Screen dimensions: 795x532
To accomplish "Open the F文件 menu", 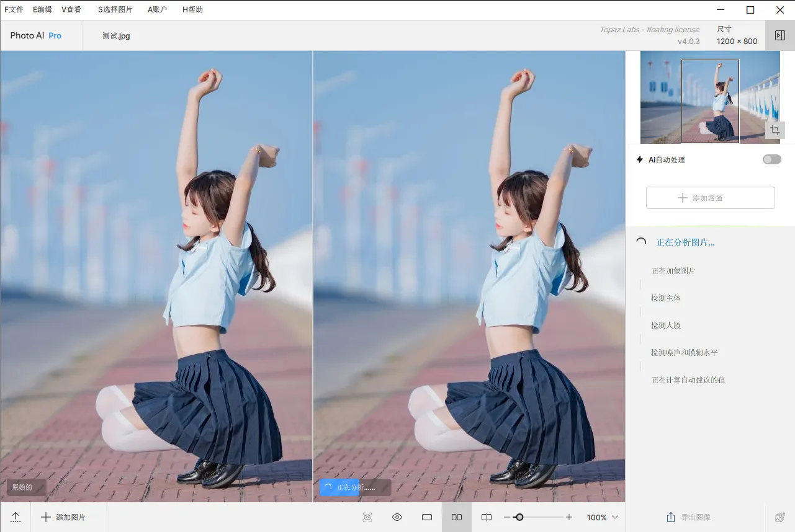I will point(14,9).
